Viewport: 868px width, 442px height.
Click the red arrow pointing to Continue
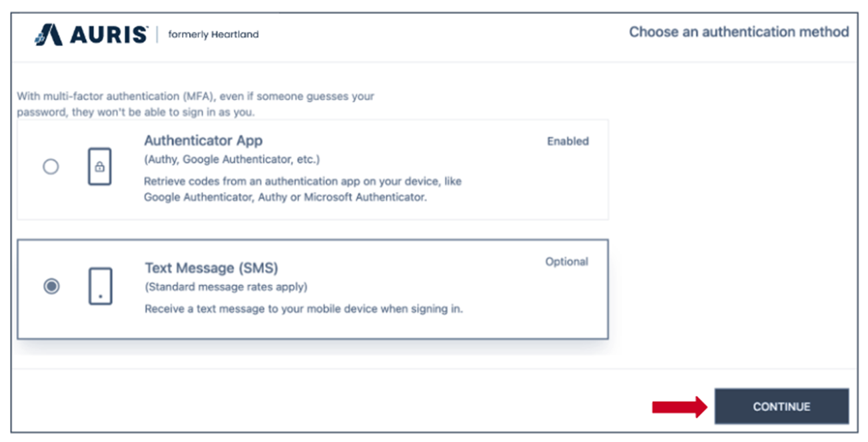point(678,406)
